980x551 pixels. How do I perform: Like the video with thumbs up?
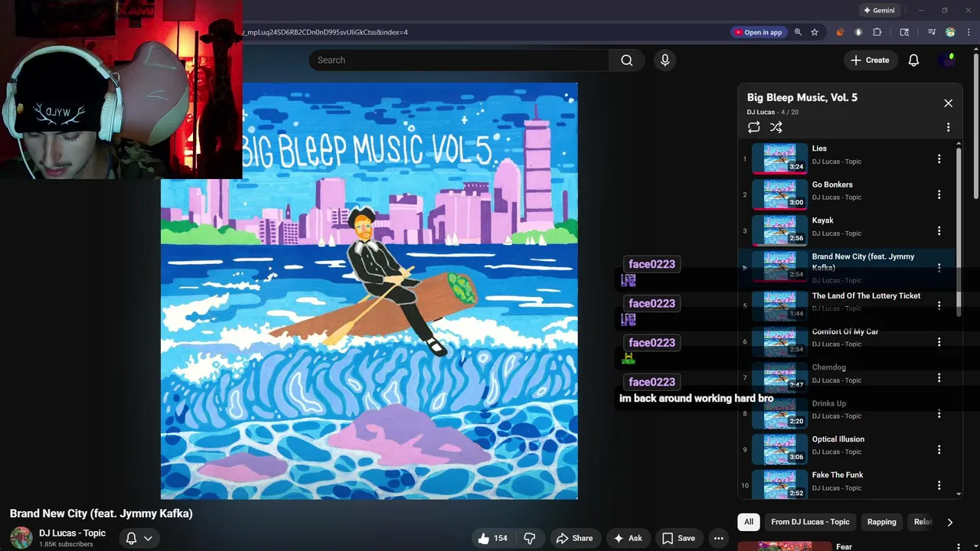pyautogui.click(x=492, y=538)
